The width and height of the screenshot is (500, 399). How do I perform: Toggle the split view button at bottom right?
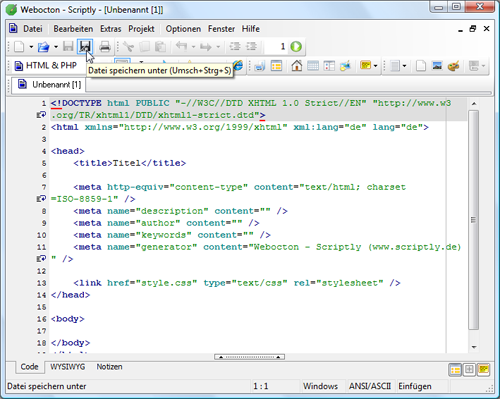[x=469, y=369]
